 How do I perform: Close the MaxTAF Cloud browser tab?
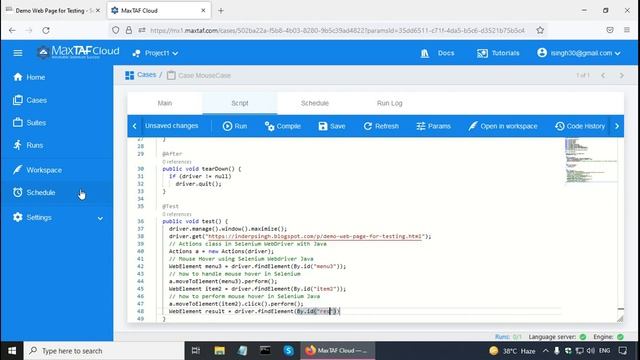(203, 11)
